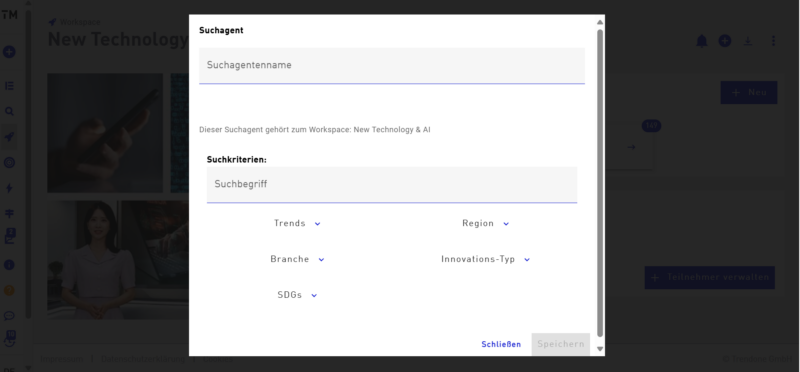
Task: Open the Impressum footer link
Action: 62,359
